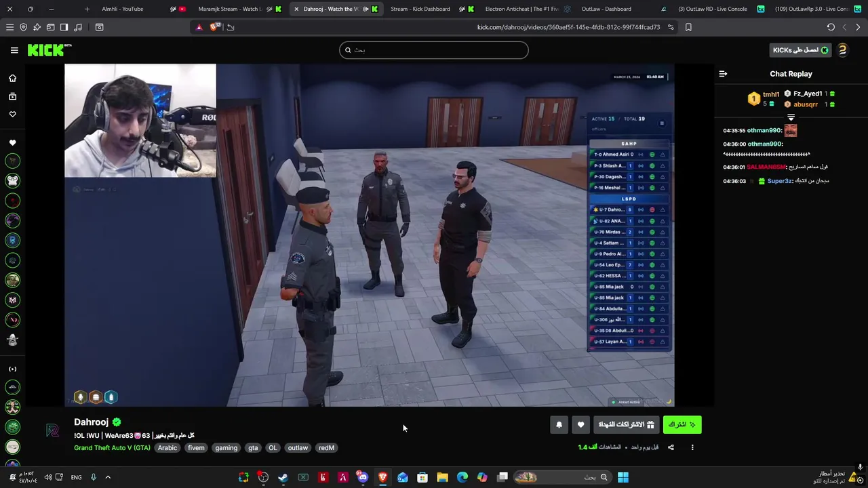
Task: Click the fivem tag
Action: pyautogui.click(x=196, y=448)
